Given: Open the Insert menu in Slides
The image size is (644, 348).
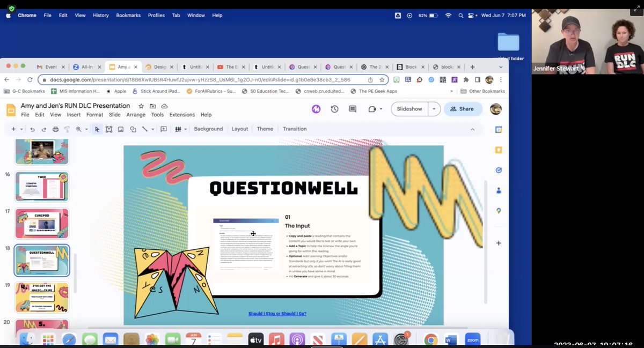Looking at the screenshot, I should 74,115.
